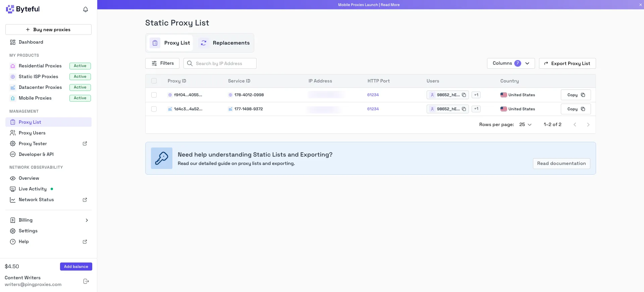Open the Read More banner link

[x=390, y=5]
